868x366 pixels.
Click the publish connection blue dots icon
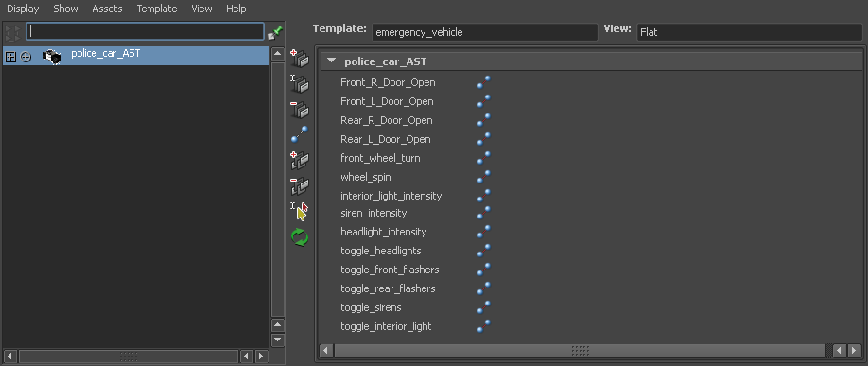point(300,134)
